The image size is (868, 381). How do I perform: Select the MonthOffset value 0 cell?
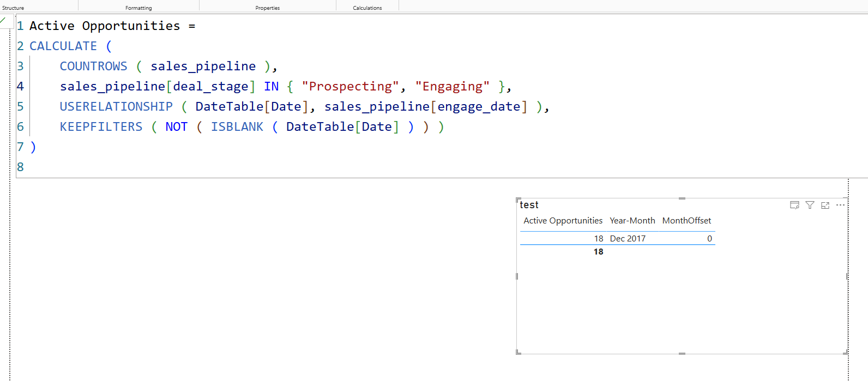pos(709,239)
